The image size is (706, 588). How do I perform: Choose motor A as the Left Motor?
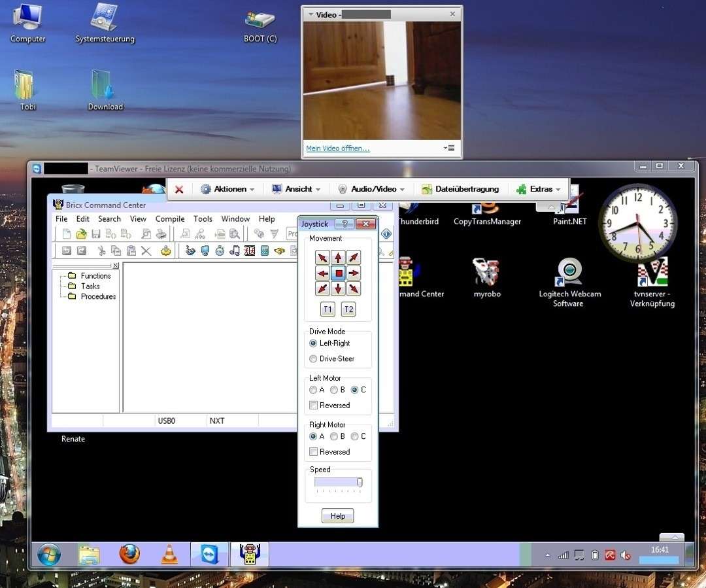(313, 390)
